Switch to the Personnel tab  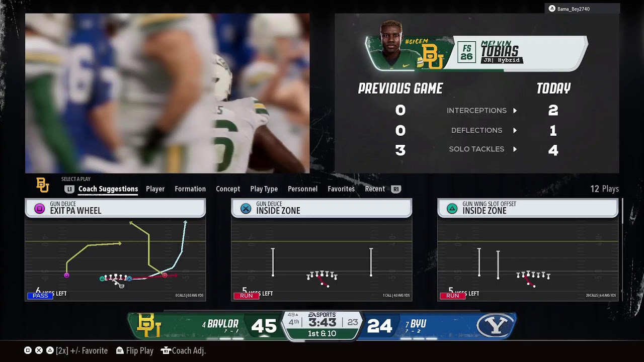(x=302, y=189)
